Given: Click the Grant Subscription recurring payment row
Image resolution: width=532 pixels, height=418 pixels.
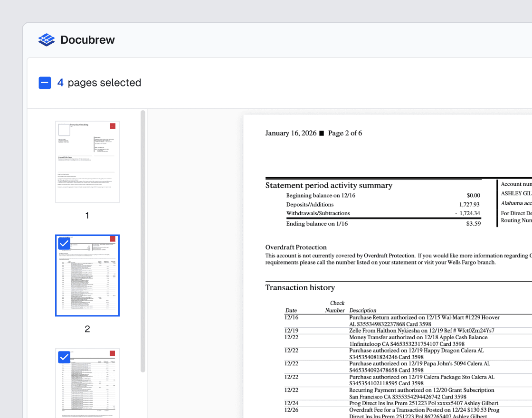Looking at the screenshot, I should coord(408,394).
